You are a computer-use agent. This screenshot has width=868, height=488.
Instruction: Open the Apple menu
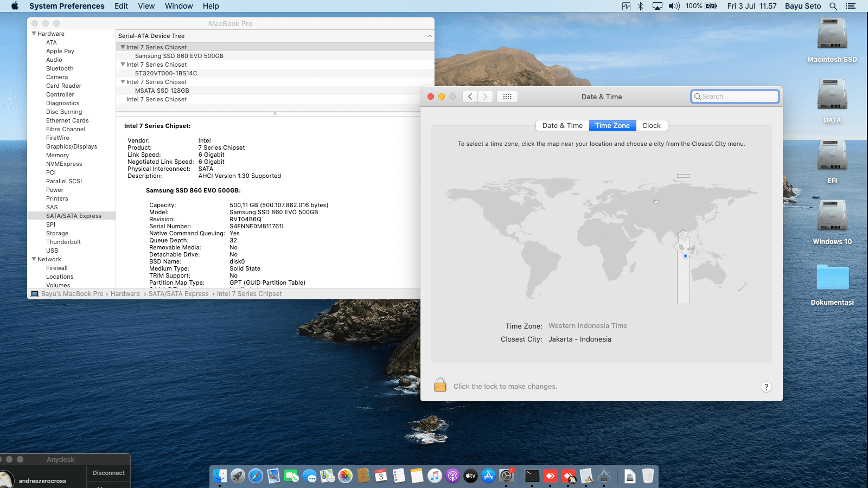coord(15,6)
